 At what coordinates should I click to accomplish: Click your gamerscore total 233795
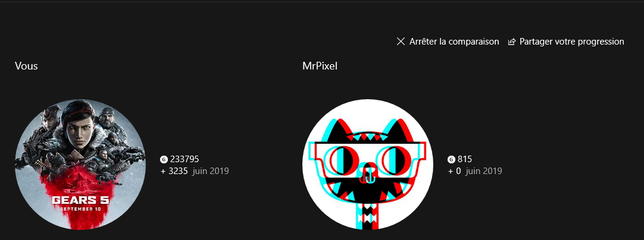pos(185,160)
